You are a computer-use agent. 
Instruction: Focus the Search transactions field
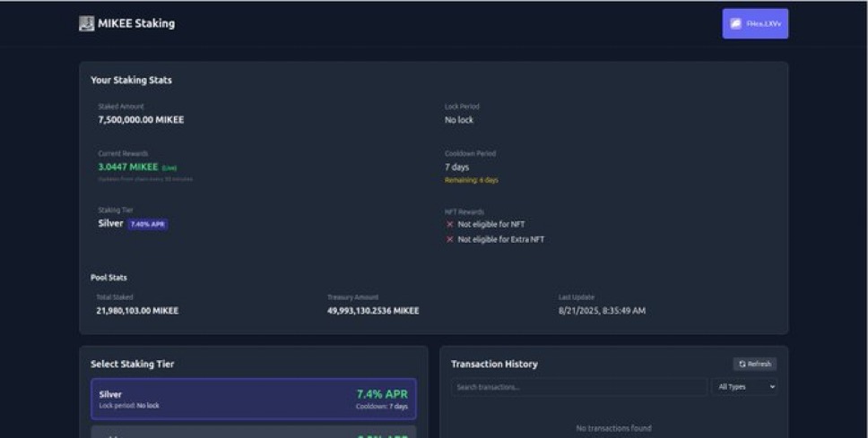point(579,387)
